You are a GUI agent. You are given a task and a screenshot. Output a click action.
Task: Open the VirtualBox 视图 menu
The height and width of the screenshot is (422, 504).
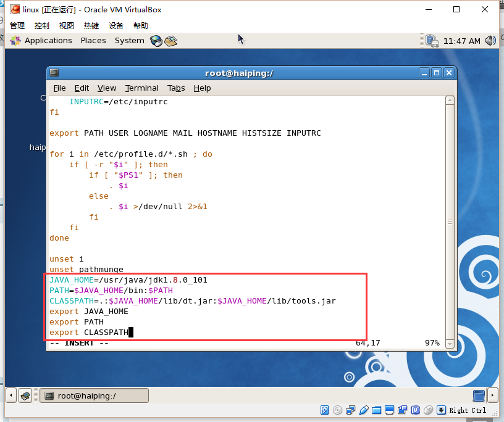coord(67,26)
